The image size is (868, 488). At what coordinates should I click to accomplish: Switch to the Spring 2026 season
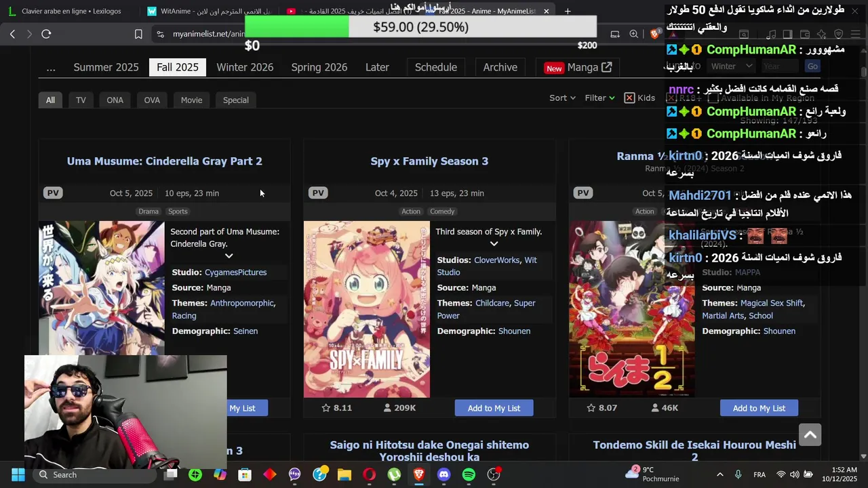[319, 67]
